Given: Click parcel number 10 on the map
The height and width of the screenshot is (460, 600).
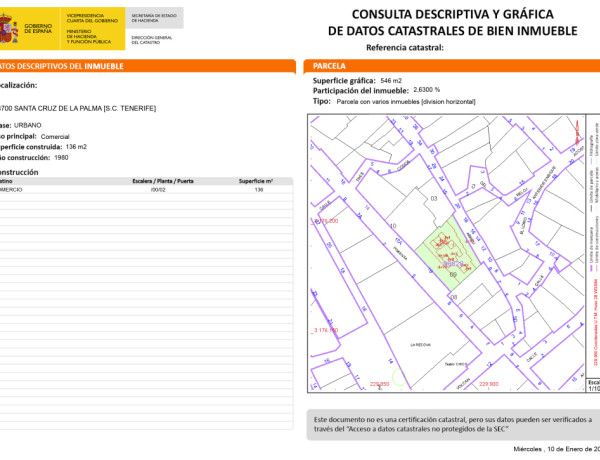Looking at the screenshot, I should (391, 228).
